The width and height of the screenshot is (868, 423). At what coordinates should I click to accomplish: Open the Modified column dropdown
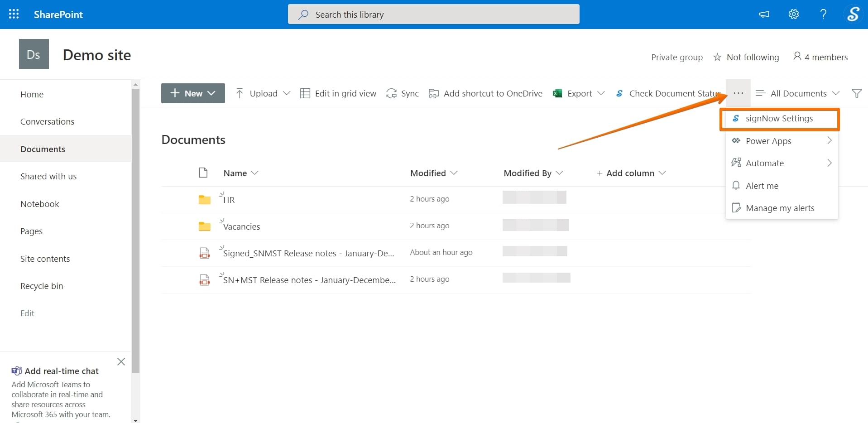tap(454, 173)
